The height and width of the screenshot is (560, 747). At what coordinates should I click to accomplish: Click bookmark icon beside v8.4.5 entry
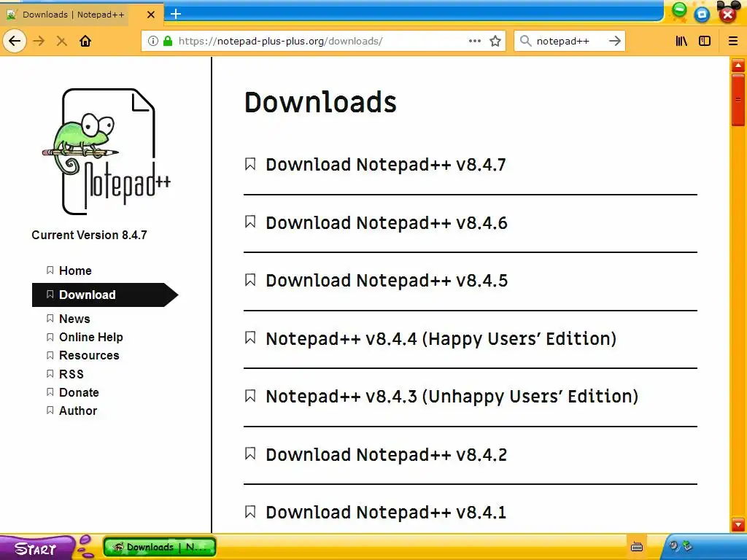click(x=250, y=279)
